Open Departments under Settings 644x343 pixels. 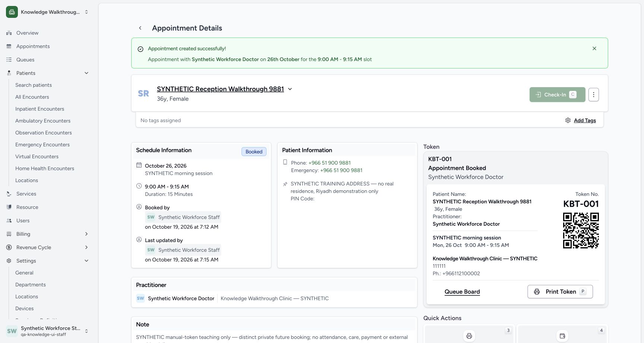pos(31,285)
